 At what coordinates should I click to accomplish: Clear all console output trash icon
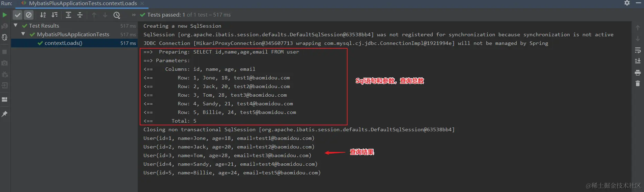[638, 84]
